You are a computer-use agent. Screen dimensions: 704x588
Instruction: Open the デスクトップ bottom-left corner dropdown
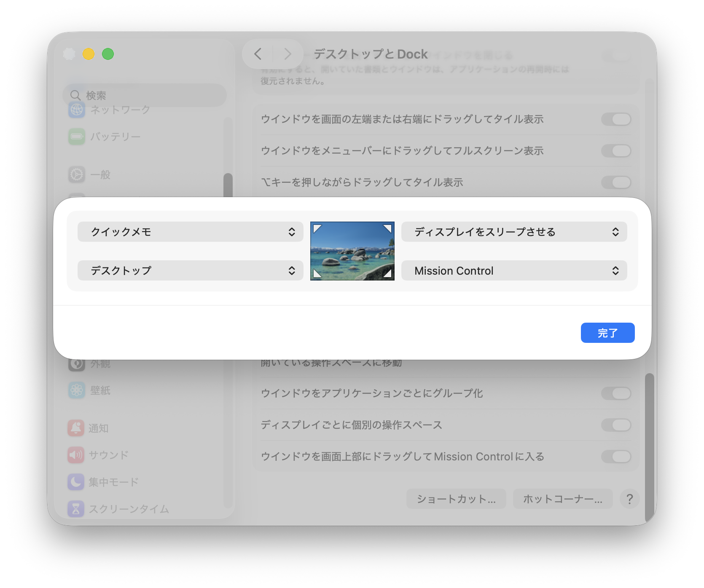(190, 270)
